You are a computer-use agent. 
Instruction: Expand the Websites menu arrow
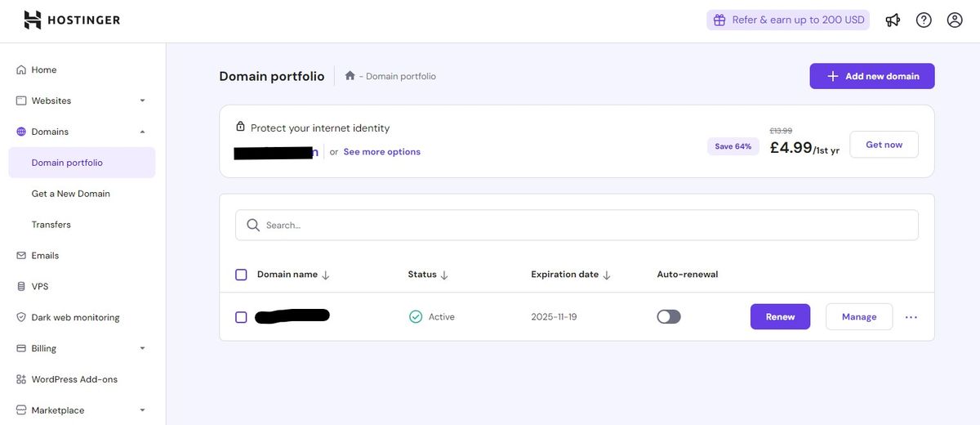pyautogui.click(x=142, y=101)
